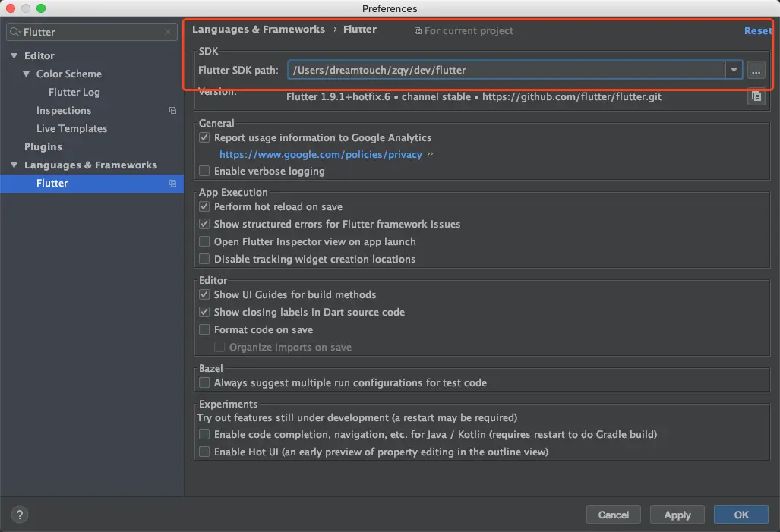Image resolution: width=780 pixels, height=532 pixels.
Task: Click Languages & Frameworks tree label
Action: pyautogui.click(x=90, y=165)
